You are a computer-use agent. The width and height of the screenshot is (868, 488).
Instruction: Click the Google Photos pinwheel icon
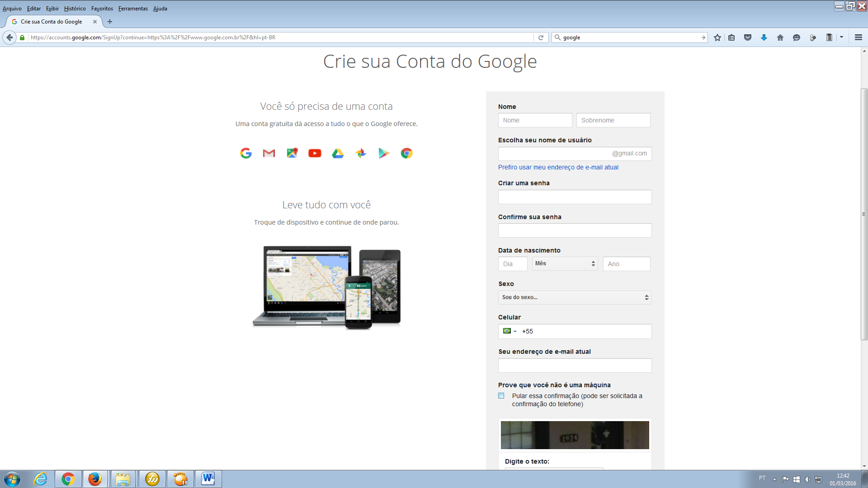361,153
